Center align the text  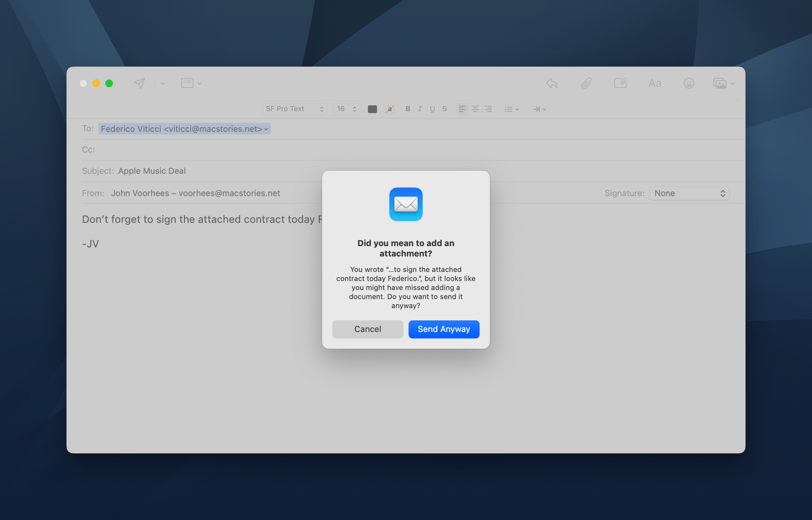(x=475, y=109)
